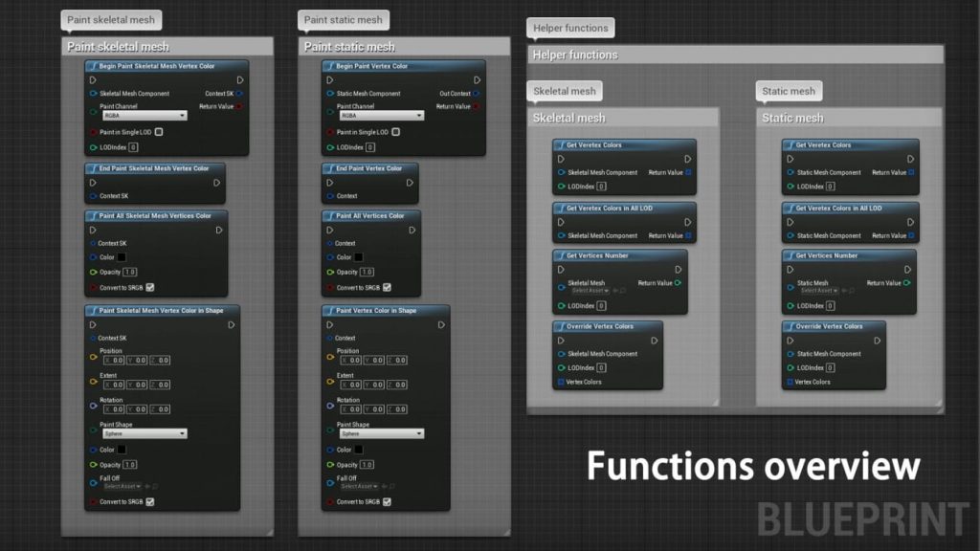Click exec output pin of static Get Veretex Colors node

click(x=911, y=160)
